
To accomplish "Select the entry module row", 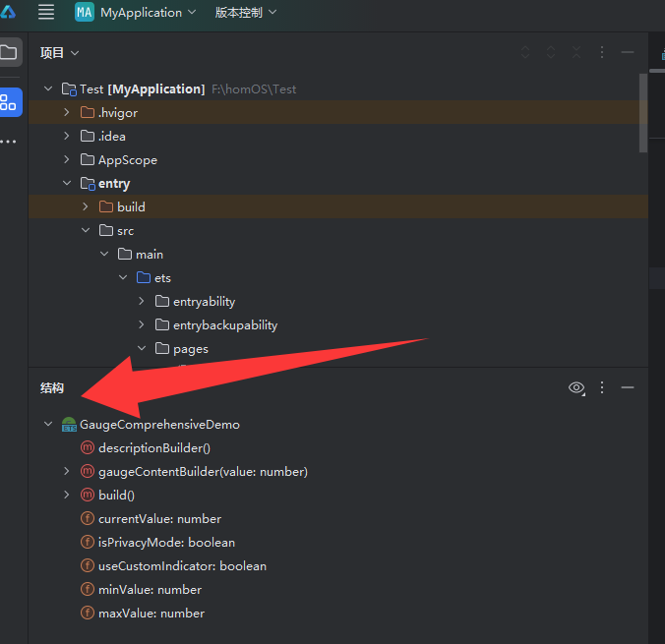I will click(x=338, y=183).
